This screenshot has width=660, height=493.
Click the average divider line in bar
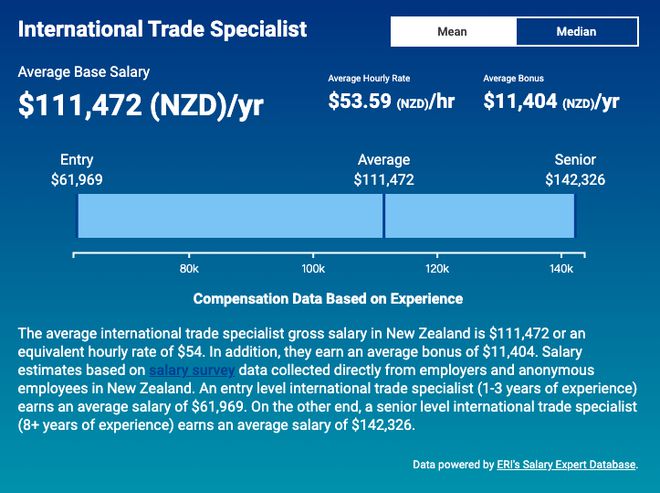[x=384, y=216]
